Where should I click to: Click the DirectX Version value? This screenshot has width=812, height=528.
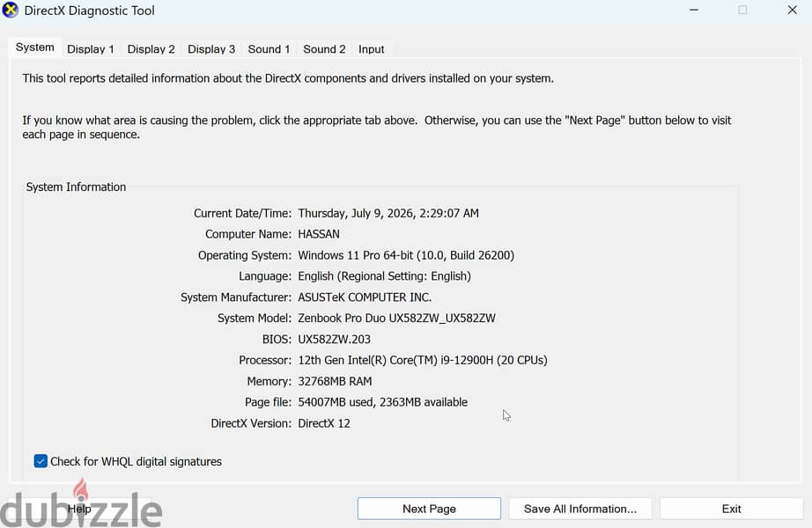pos(324,423)
